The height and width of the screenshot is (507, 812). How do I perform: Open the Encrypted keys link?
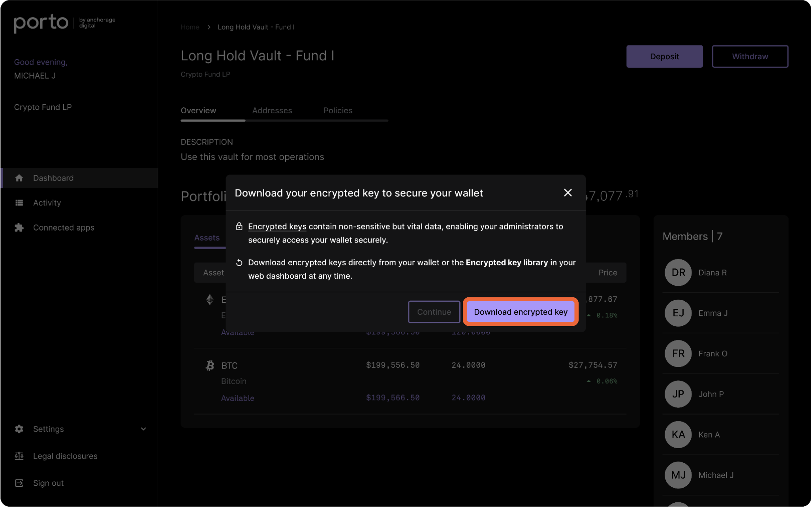pos(277,227)
